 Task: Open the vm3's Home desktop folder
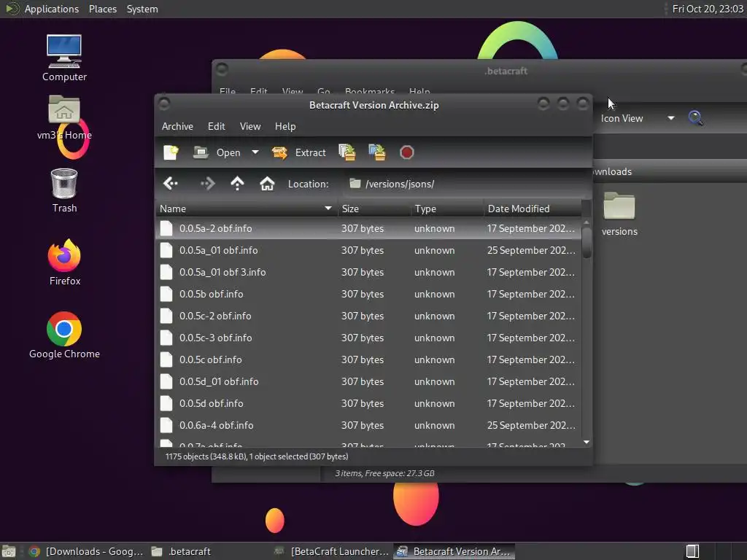tap(64, 117)
